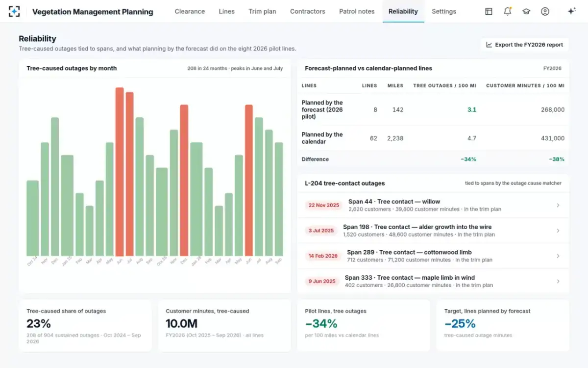The height and width of the screenshot is (368, 588).
Task: Click the 'CUSTOMER MINUTES / 100 MI' column header
Action: [525, 85]
